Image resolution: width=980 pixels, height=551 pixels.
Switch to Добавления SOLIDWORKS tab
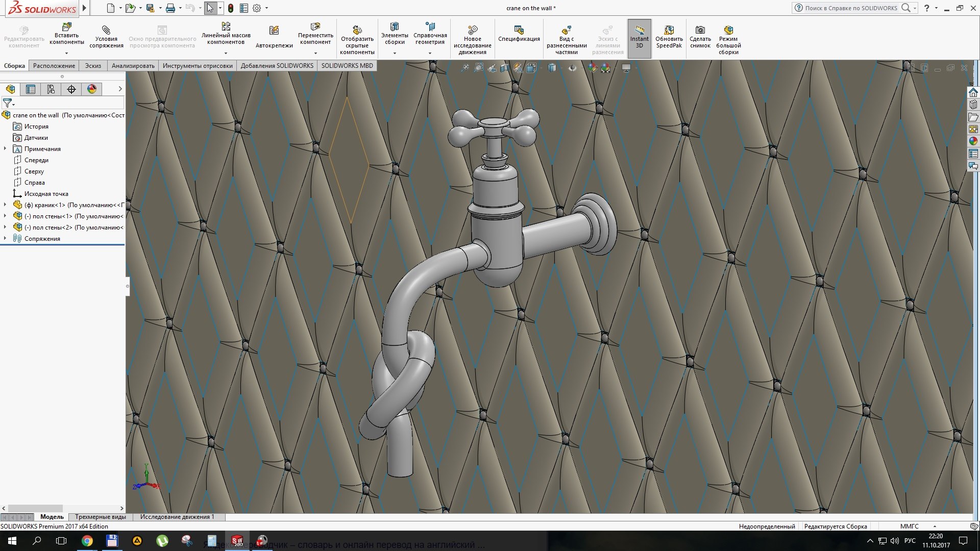click(277, 66)
